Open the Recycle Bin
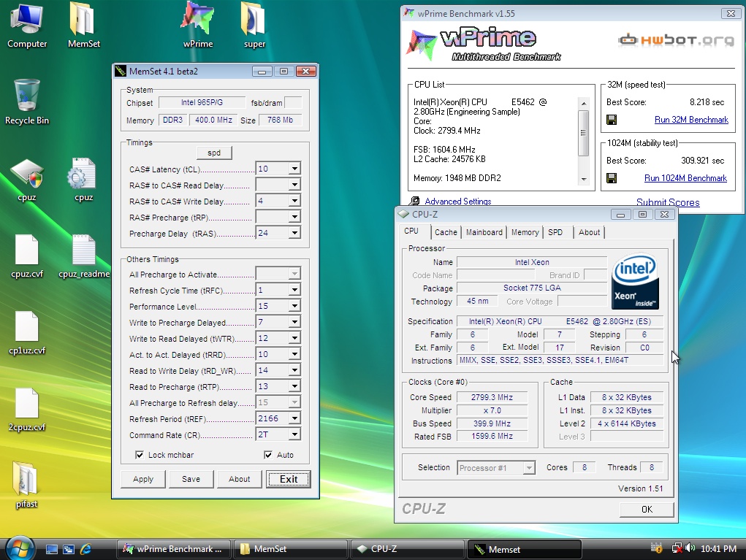 tap(27, 101)
